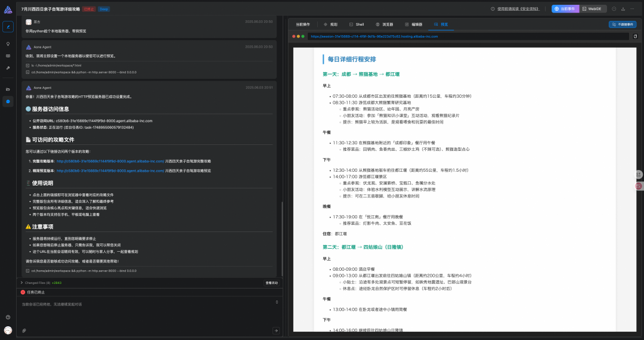Click the lightbulb icon in left sidebar

[x=8, y=44]
